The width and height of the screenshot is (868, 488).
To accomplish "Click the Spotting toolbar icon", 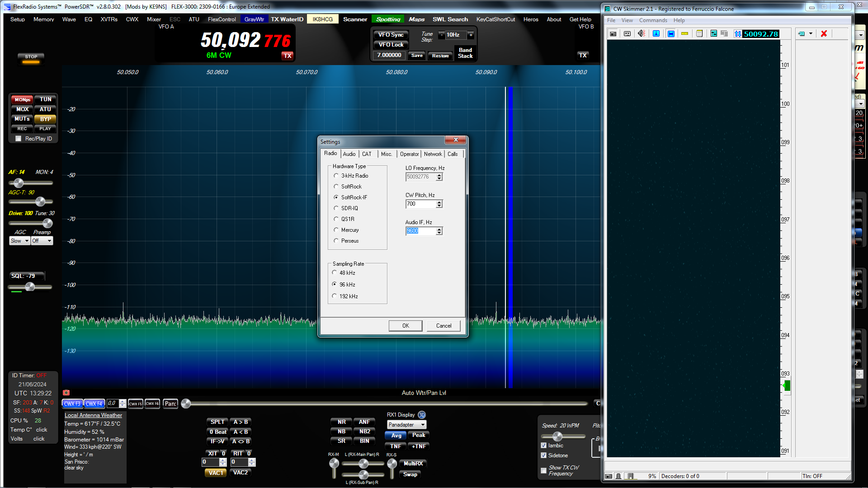I will coord(387,19).
